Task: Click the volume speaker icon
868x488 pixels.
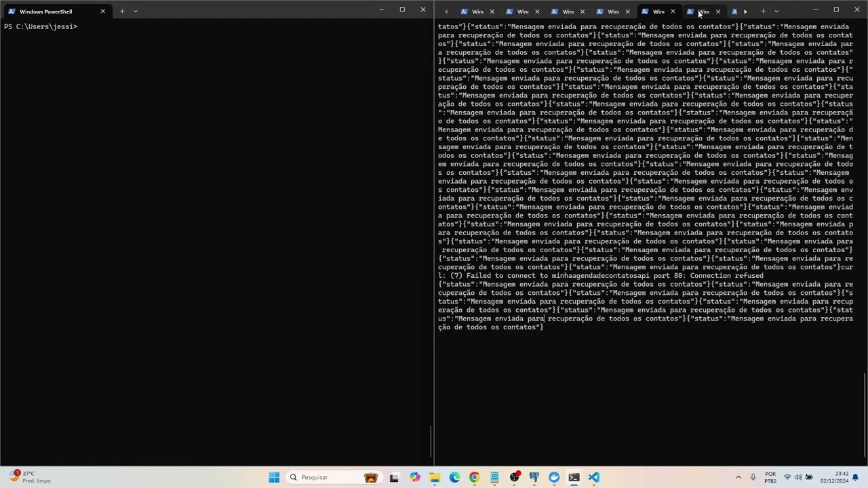Action: point(798,477)
